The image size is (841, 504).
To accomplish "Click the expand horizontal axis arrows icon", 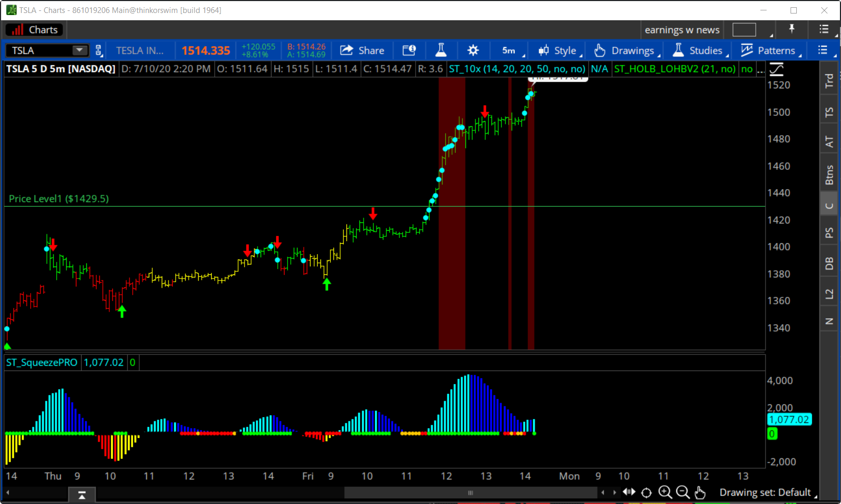I will pos(629,492).
